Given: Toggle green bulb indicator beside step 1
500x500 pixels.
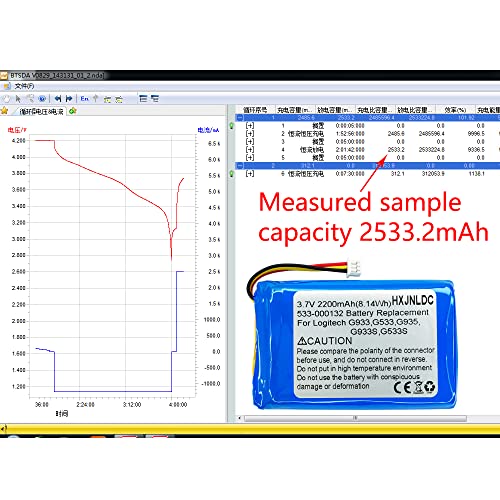Looking at the screenshot, I should tap(232, 126).
